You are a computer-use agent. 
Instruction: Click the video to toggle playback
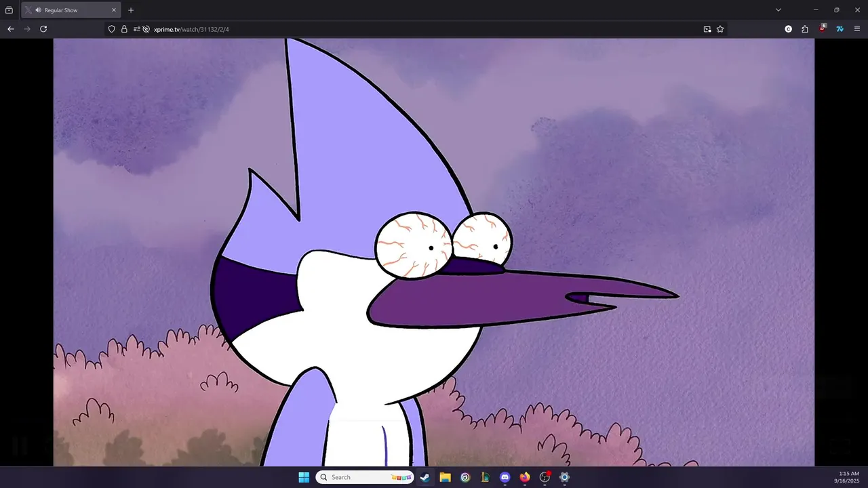pos(434,252)
